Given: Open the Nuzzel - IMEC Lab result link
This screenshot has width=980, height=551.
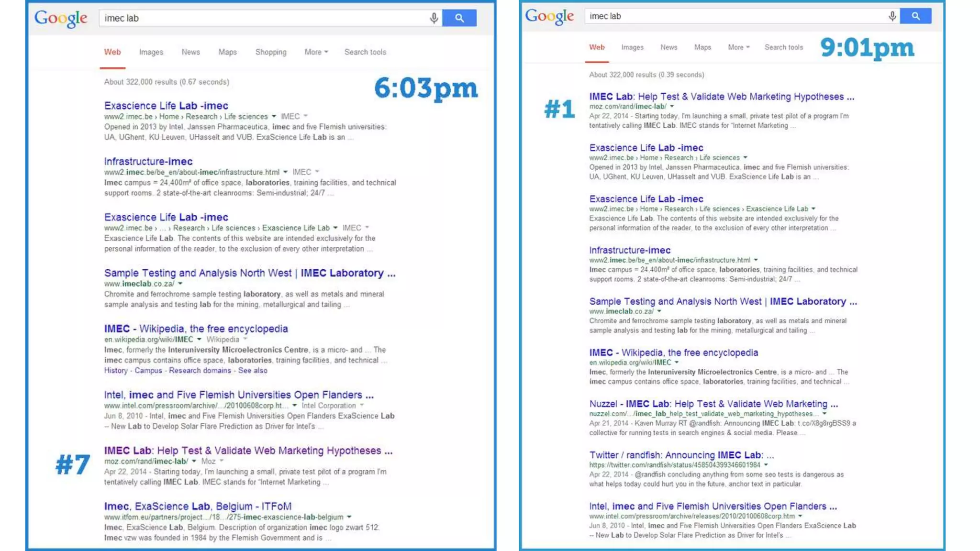Looking at the screenshot, I should [x=713, y=404].
